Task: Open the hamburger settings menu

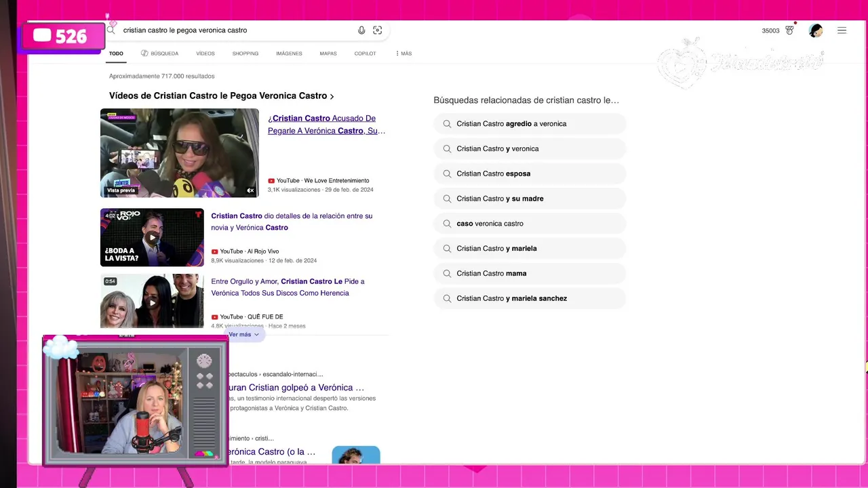Action: coord(842,30)
